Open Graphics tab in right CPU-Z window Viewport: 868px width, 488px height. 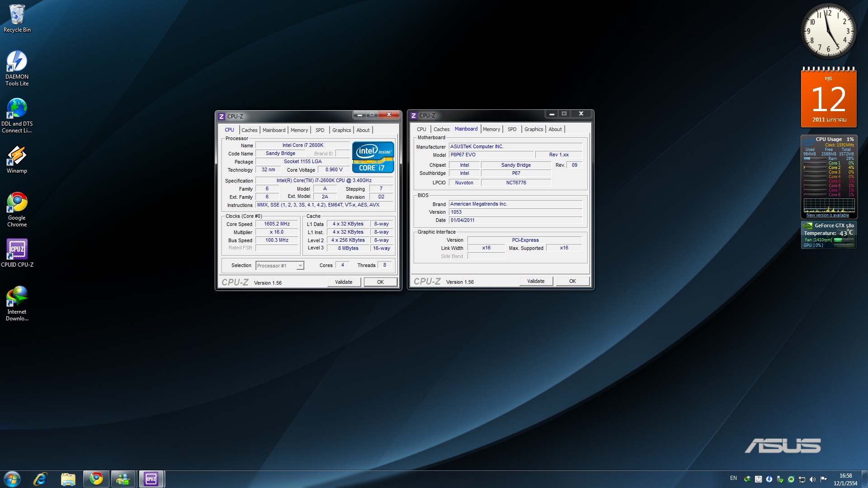(533, 129)
